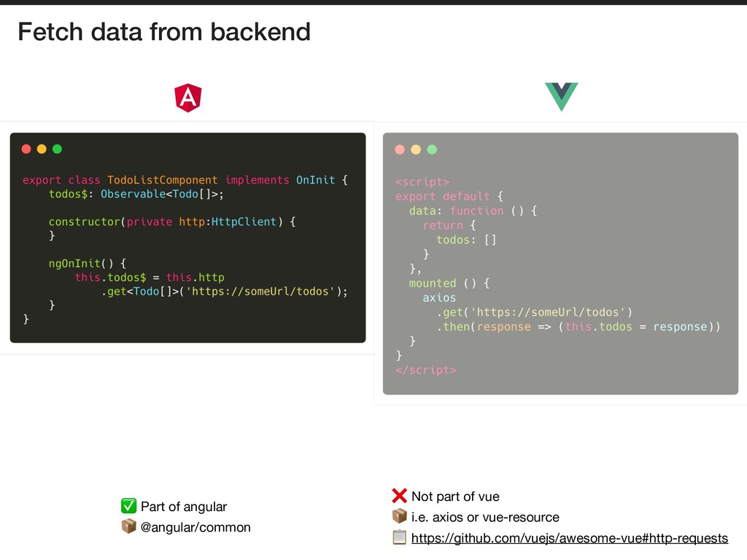Click '.get' URL line in Vue code
Image resolution: width=747 pixels, height=560 pixels.
535,312
